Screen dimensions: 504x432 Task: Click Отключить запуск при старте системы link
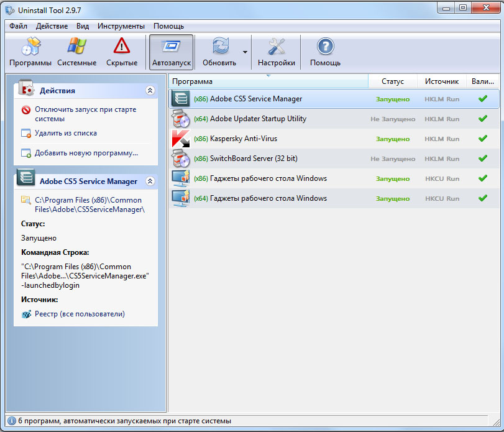(86, 114)
